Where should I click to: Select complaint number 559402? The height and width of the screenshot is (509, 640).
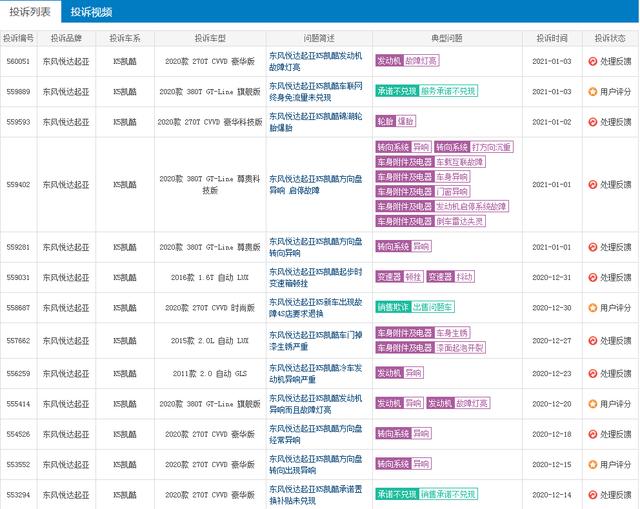coord(18,184)
